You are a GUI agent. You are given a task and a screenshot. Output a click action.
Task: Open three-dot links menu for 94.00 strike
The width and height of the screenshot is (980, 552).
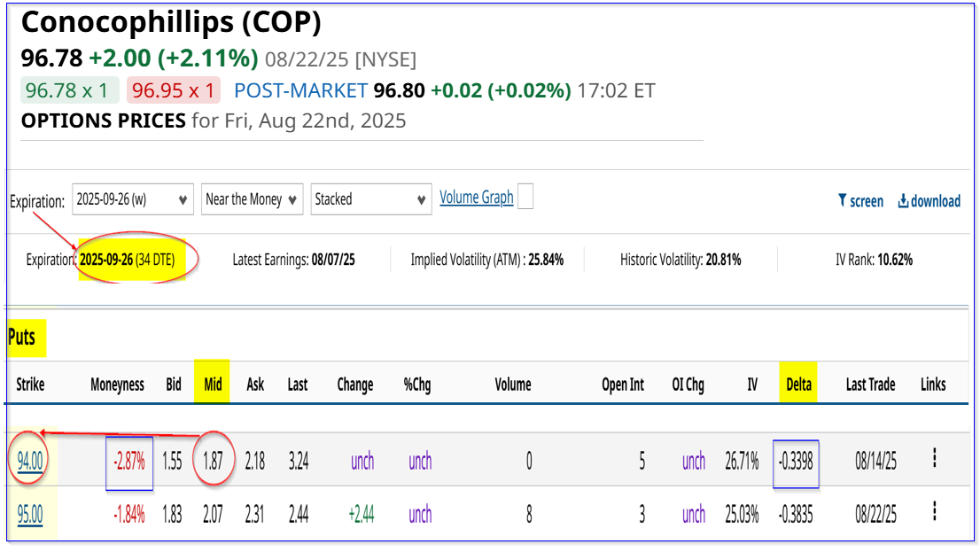[x=935, y=457]
